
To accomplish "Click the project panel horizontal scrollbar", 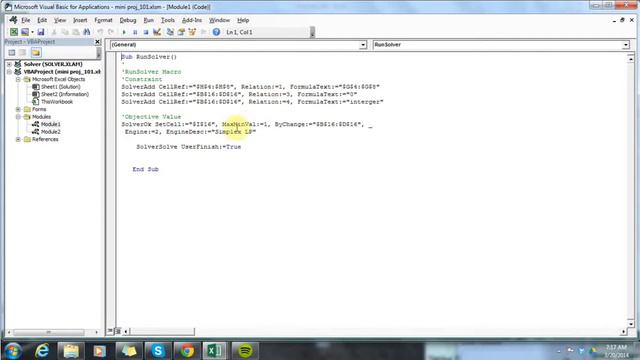I will [x=49, y=332].
